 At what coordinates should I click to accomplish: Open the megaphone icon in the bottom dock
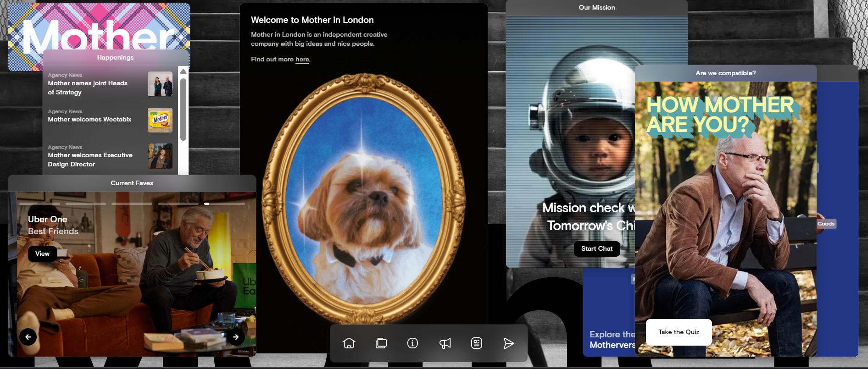[445, 343]
